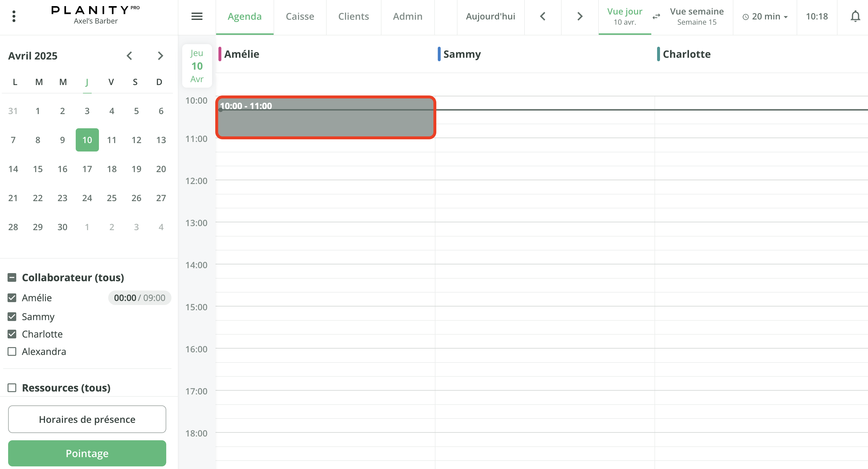
Task: Open the three-dot options menu
Action: coord(14,16)
